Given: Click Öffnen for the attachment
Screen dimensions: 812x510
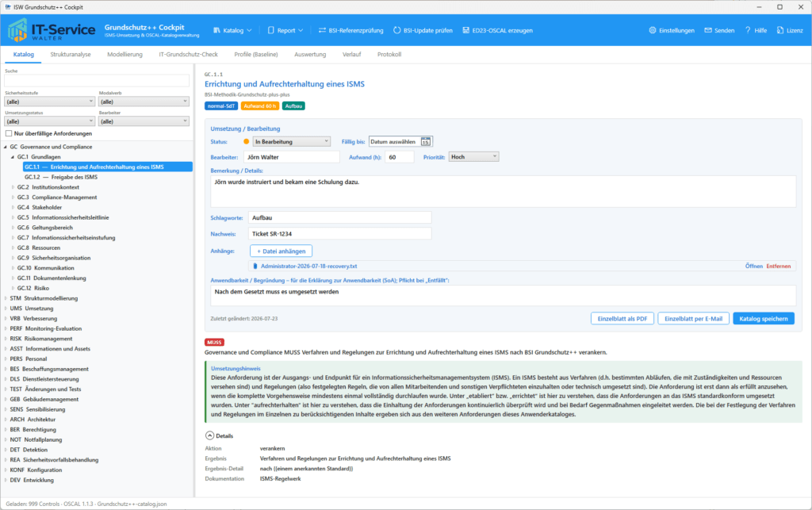Looking at the screenshot, I should (753, 267).
